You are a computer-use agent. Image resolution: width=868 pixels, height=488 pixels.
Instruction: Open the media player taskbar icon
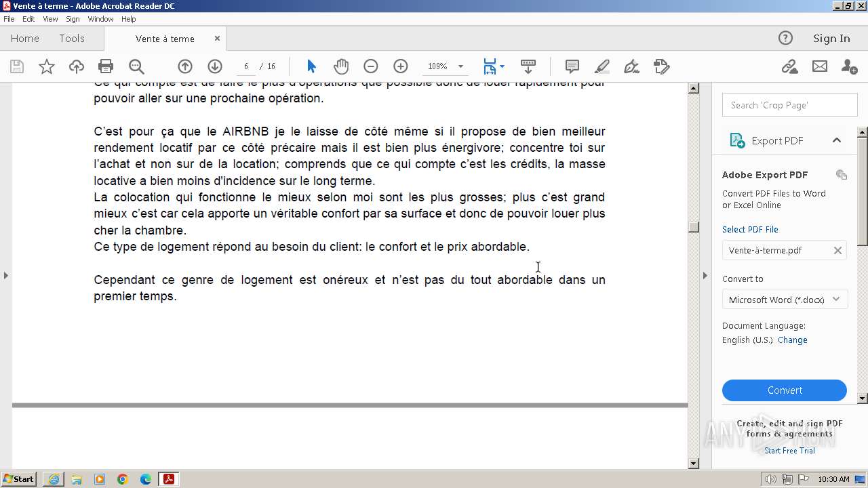click(100, 479)
